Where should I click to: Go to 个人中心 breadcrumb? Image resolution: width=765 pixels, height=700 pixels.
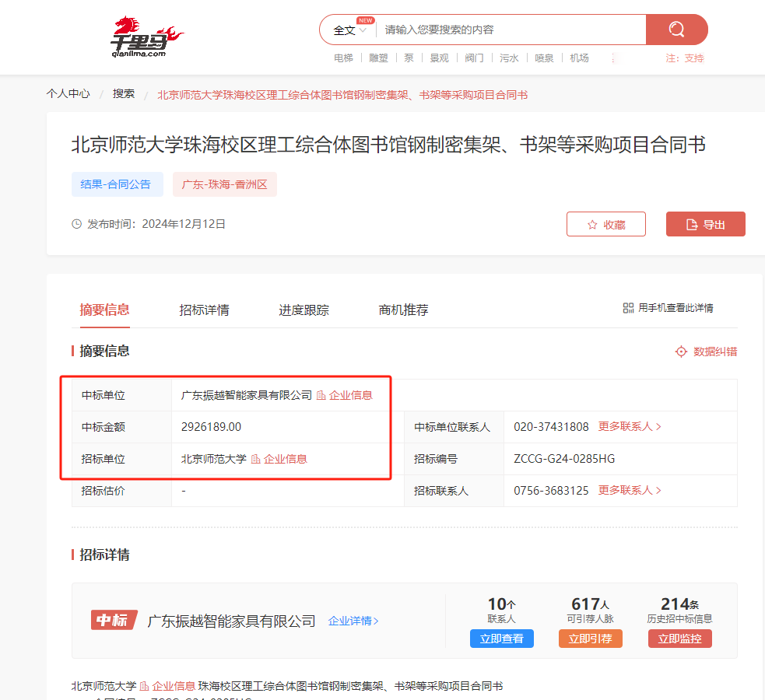68,93
